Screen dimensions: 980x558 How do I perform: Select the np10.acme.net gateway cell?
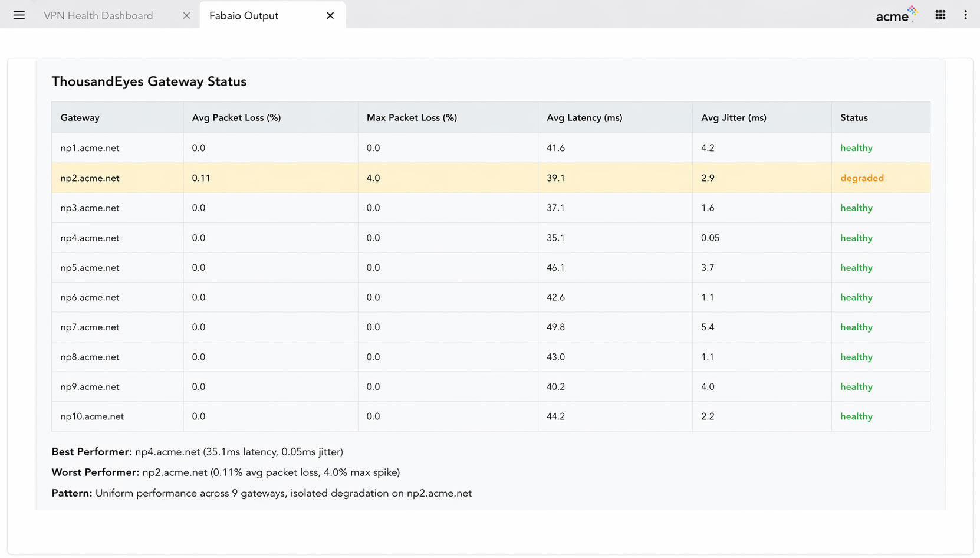pos(92,416)
